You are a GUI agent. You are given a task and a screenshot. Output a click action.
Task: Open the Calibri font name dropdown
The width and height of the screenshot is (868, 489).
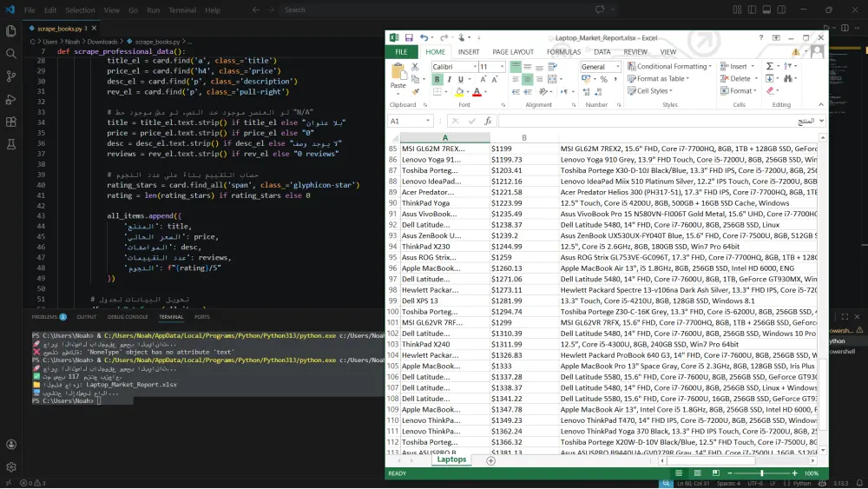475,67
